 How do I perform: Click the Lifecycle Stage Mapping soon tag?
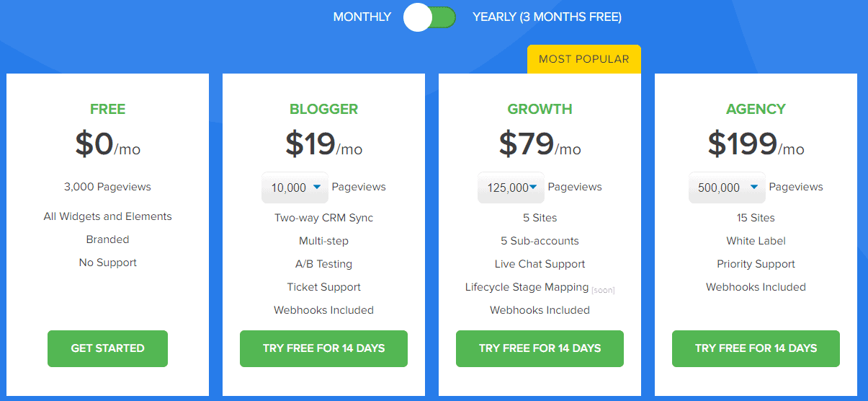(603, 290)
